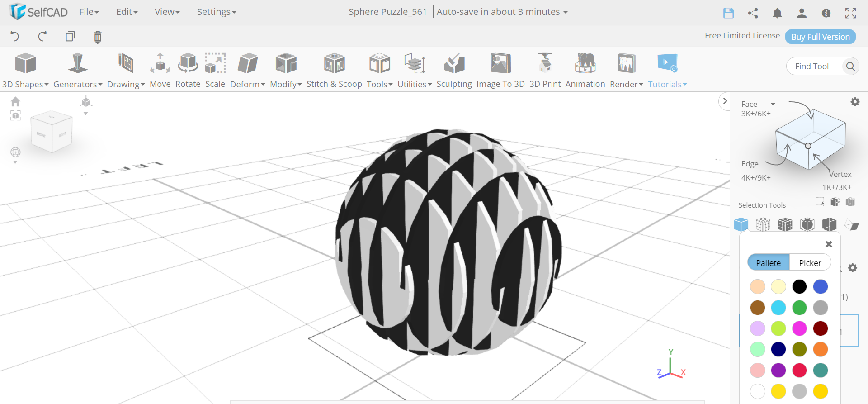Click the Buy Full Version button
The height and width of the screenshot is (404, 868).
(820, 37)
